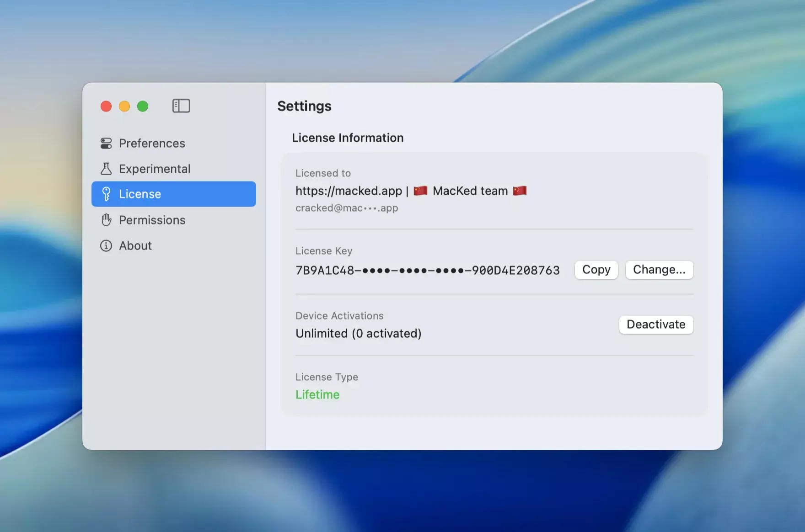805x532 pixels.
Task: Go to the License tab
Action: pyautogui.click(x=174, y=194)
